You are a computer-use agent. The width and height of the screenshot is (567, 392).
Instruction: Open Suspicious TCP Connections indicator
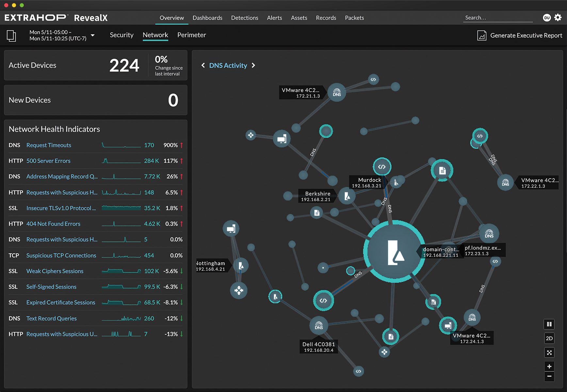click(x=61, y=255)
